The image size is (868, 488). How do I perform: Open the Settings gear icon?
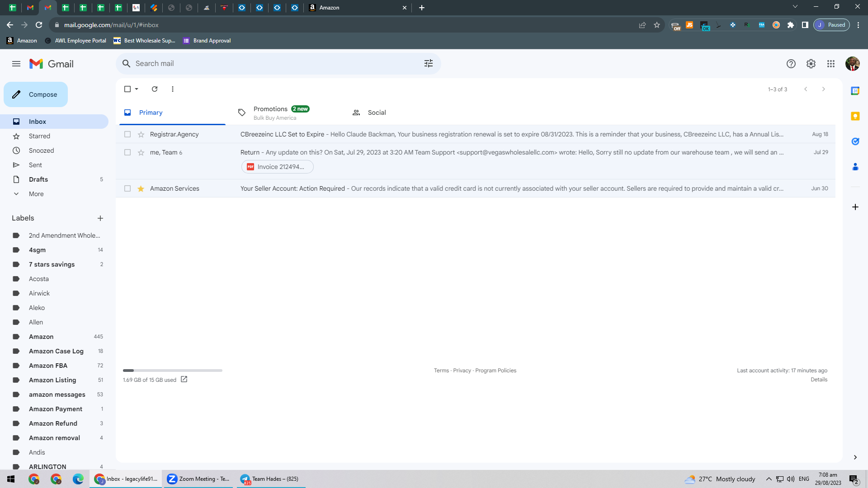[x=811, y=64]
